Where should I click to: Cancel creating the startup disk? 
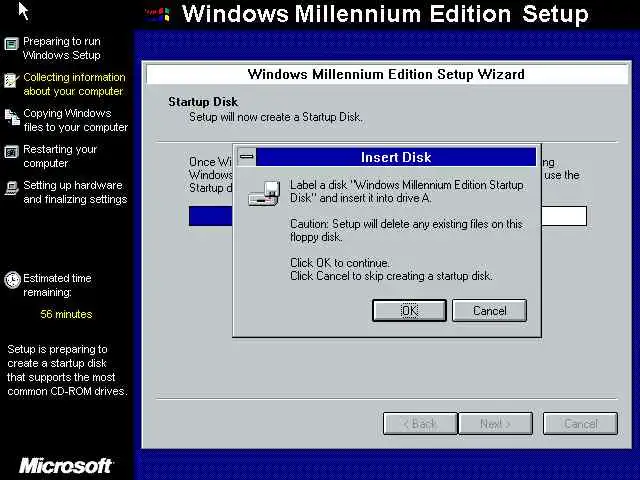pos(489,311)
